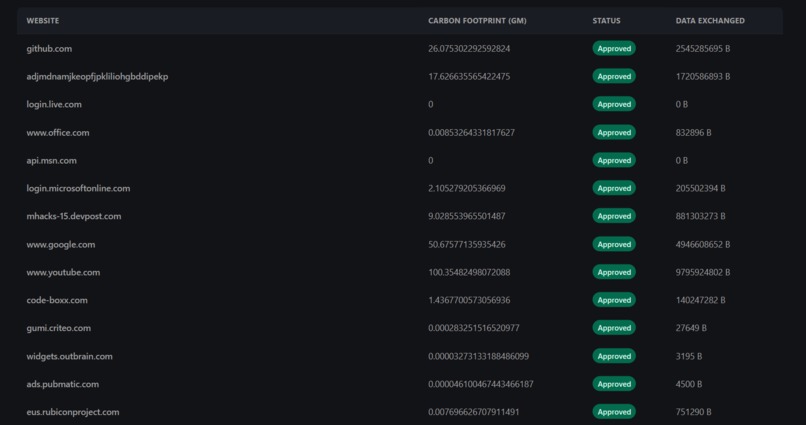Select the www.youtube.com website entry
The width and height of the screenshot is (806, 425).
[x=63, y=272]
